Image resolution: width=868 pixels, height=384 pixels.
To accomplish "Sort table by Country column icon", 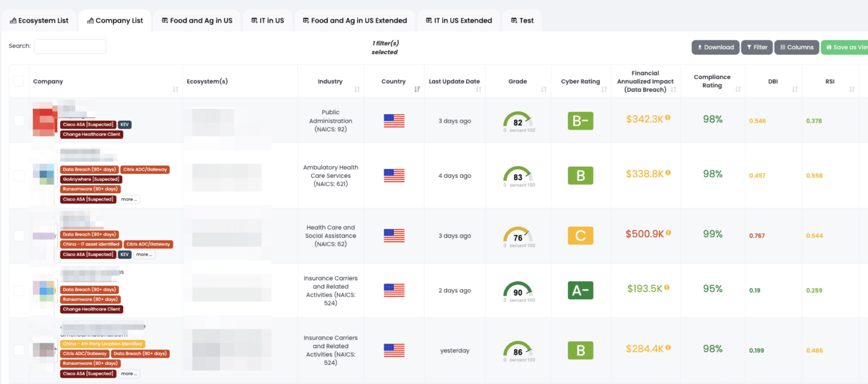I will [417, 89].
